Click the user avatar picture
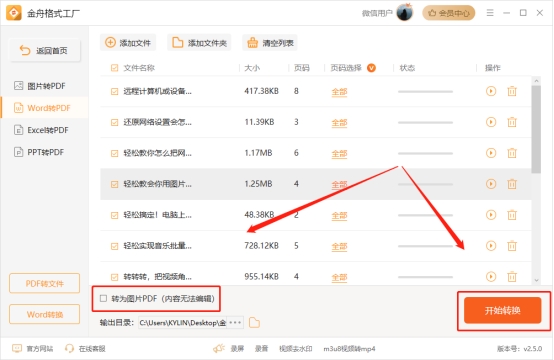This screenshot has width=554, height=360. (x=405, y=13)
